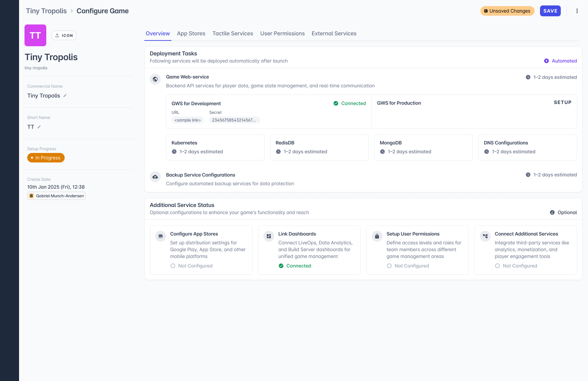This screenshot has width=588, height=381.
Task: Switch to the Overview tab
Action: [x=158, y=33]
